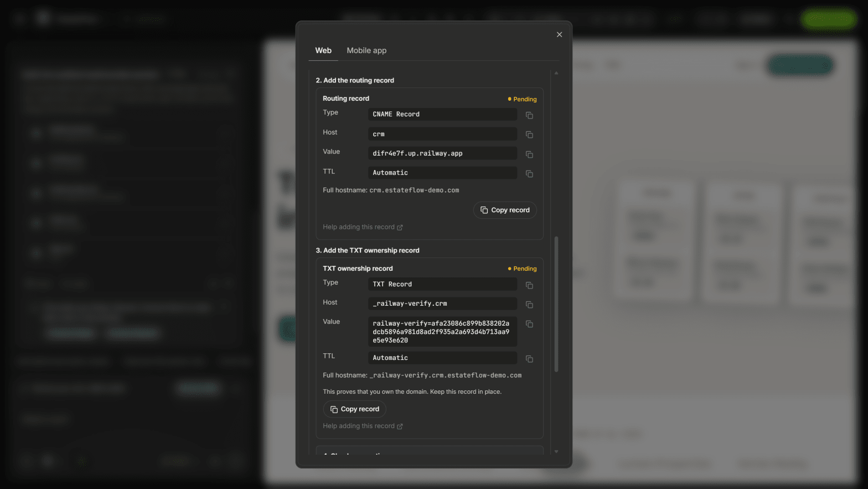Copy the TXT Record type value

(529, 285)
